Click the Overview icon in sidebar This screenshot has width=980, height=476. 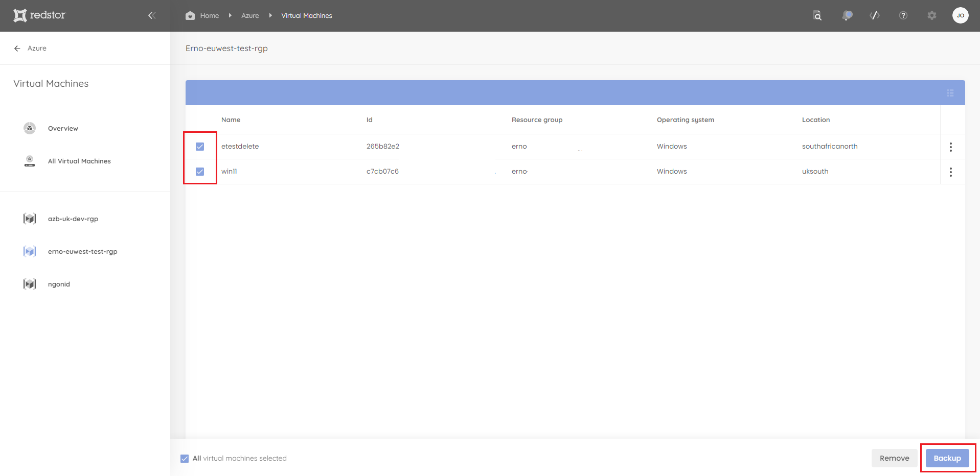click(x=30, y=128)
